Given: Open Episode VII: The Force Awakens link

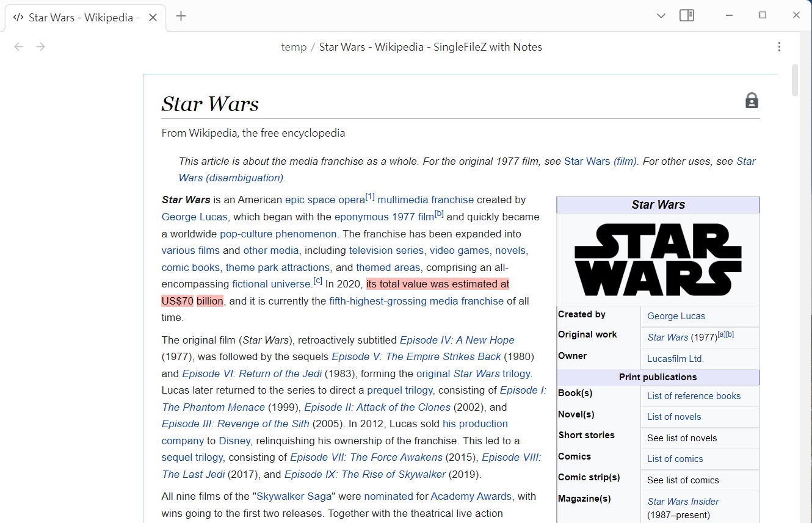Looking at the screenshot, I should pos(366,457).
